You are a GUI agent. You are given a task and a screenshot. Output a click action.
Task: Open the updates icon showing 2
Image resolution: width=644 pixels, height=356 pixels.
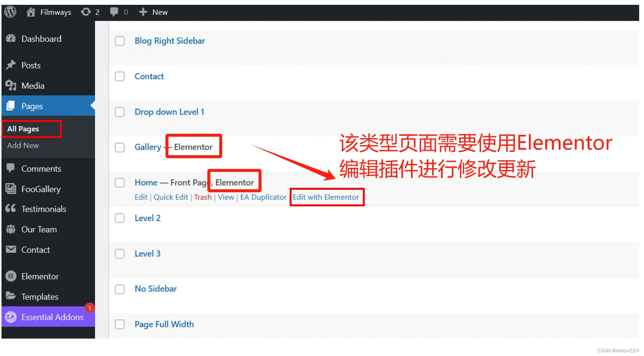[86, 12]
